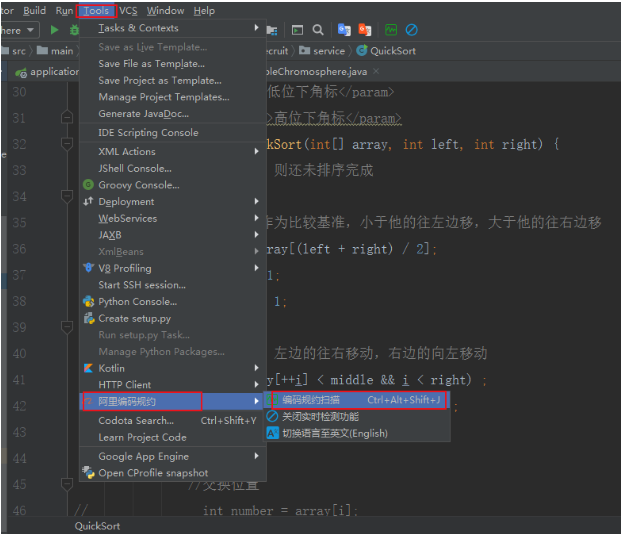623x534 pixels.
Task: Select 阿里编码规约 menu entry
Action: coord(173,401)
